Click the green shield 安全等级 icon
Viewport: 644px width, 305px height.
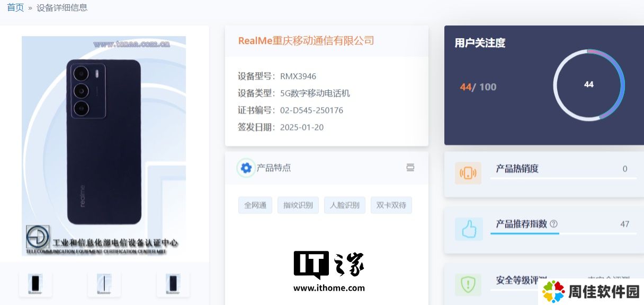point(468,285)
